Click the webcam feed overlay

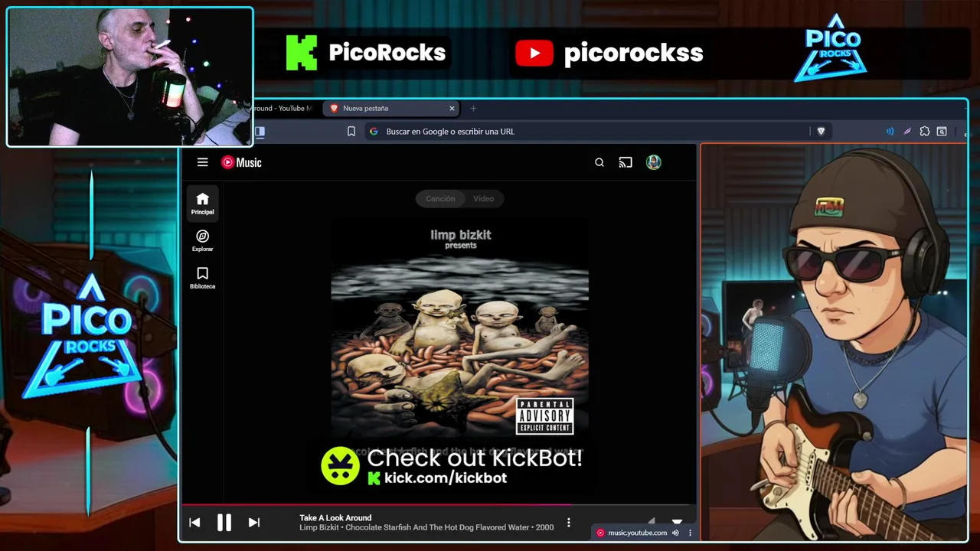[129, 77]
